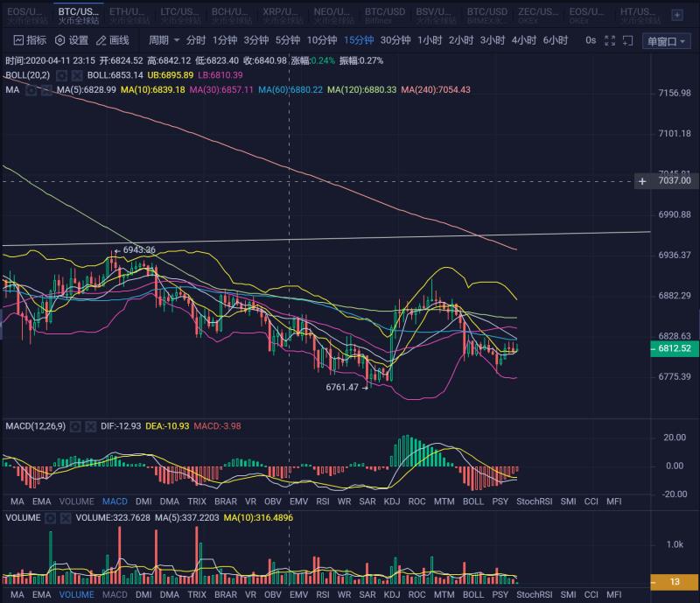Select SAR in the VOLUME panel row
Viewport: 700px width, 603px height.
[367, 595]
